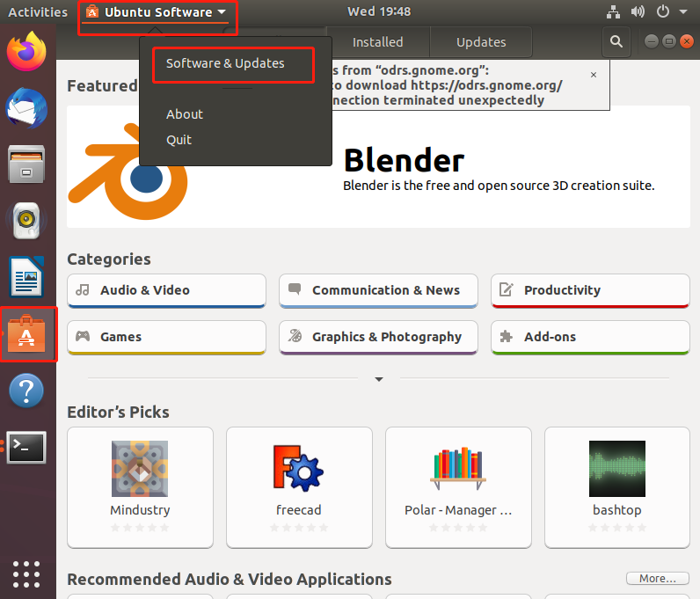Open the Polar - Manager app tile
The width and height of the screenshot is (700, 599).
click(458, 487)
